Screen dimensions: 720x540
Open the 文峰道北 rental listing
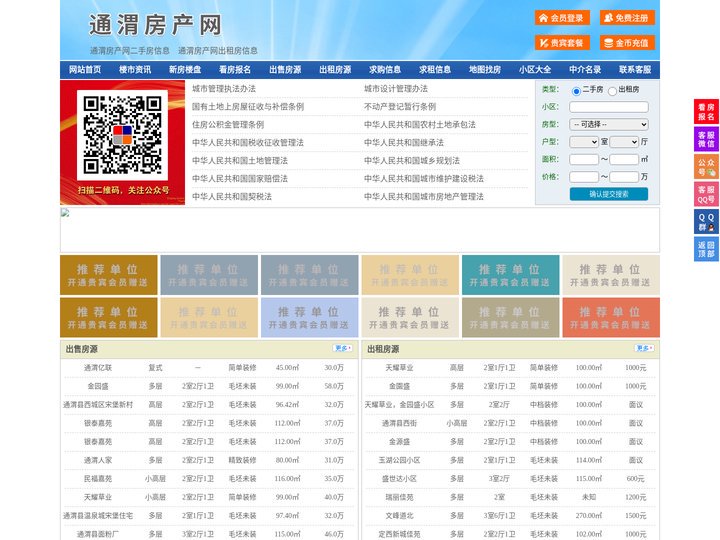click(x=399, y=516)
